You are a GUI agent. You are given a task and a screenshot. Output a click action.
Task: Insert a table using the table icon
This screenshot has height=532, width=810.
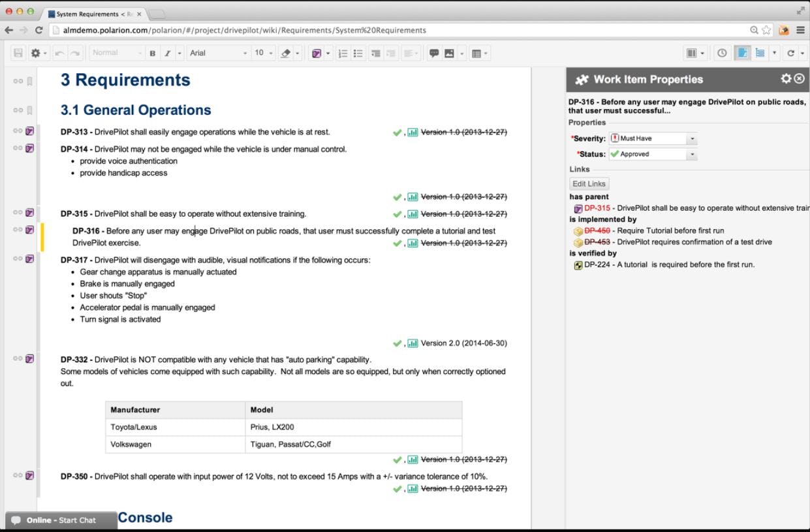click(x=476, y=53)
